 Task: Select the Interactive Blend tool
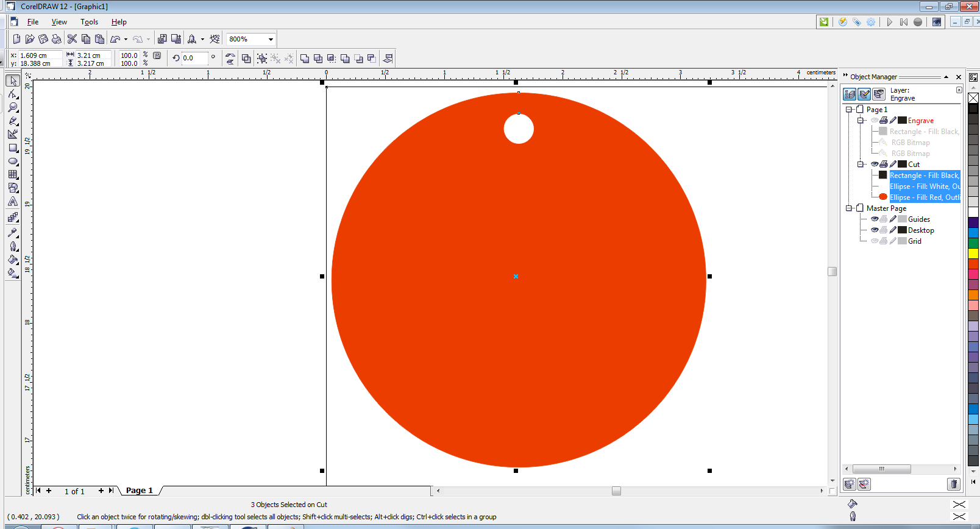(x=13, y=217)
